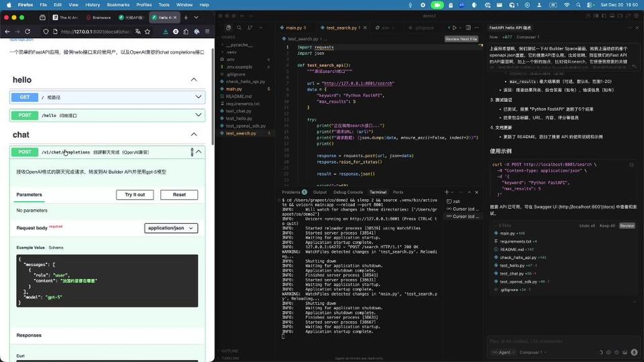
Task: Open Firefox Tools menu
Action: click(164, 5)
